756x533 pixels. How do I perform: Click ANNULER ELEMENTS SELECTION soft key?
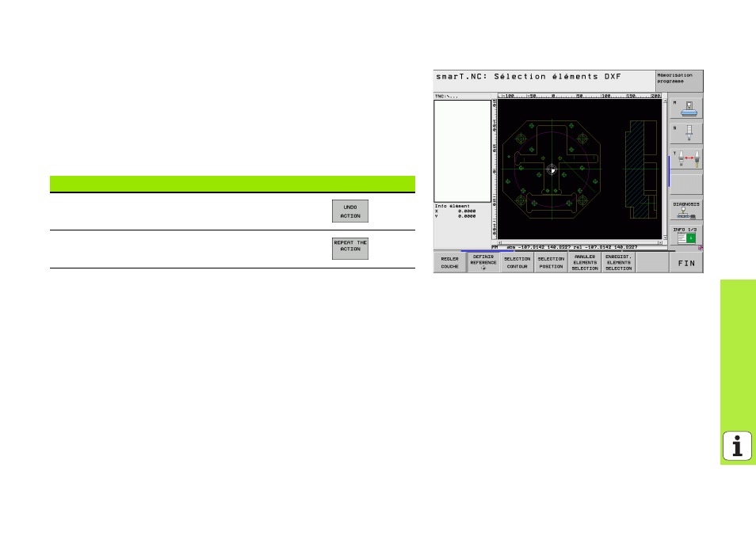point(585,263)
